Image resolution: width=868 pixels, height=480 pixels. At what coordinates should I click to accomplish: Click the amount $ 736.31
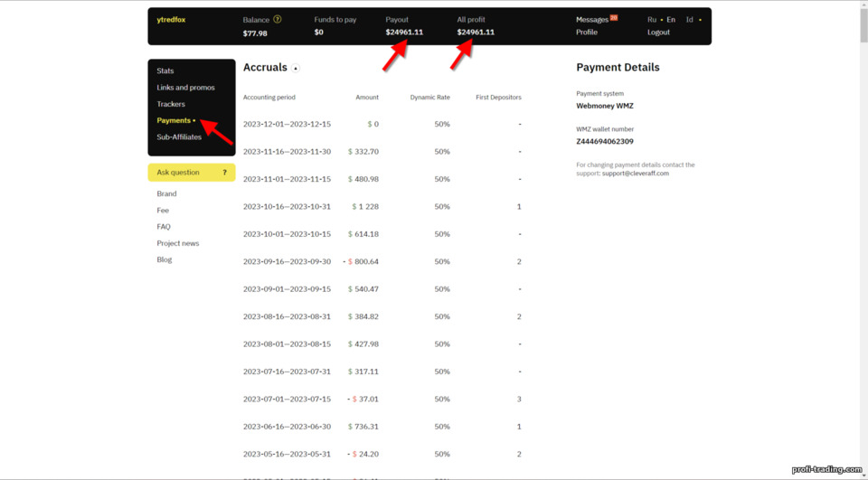tap(363, 427)
